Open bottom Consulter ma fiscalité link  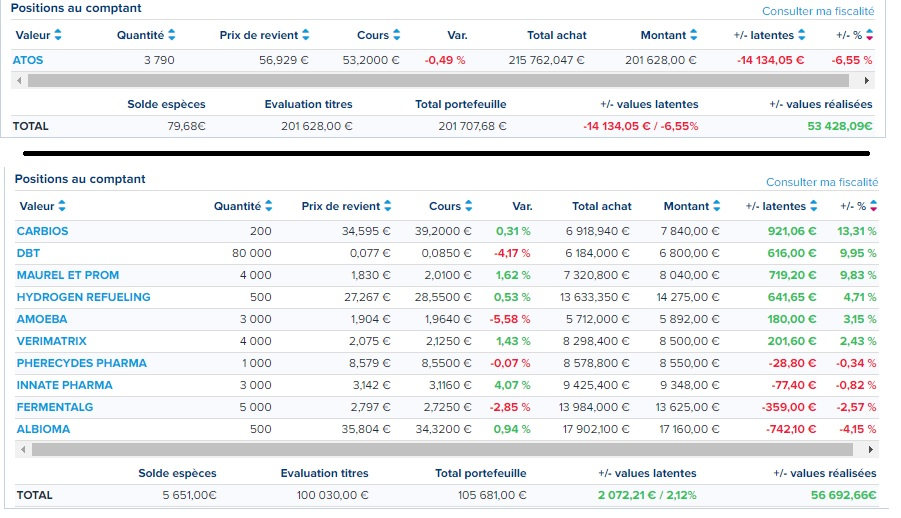[x=822, y=182]
